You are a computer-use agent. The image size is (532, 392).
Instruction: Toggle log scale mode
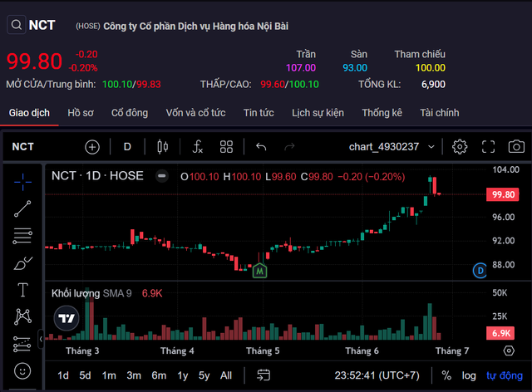pyautogui.click(x=469, y=375)
